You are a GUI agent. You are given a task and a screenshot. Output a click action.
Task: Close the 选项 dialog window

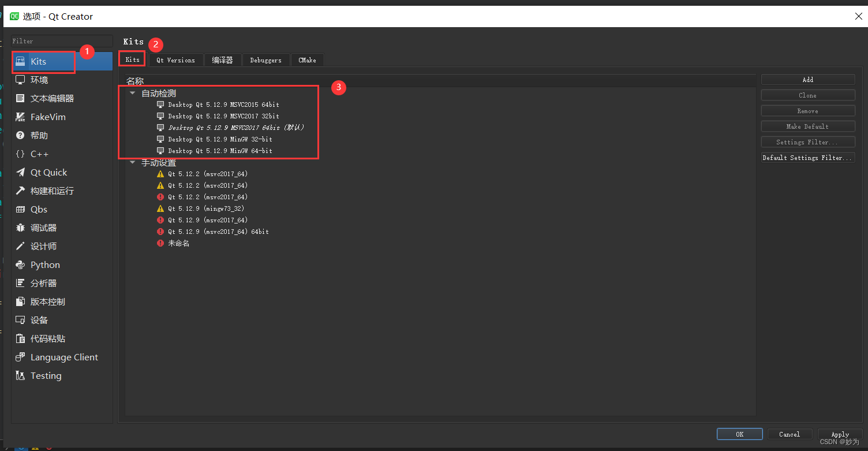point(859,16)
